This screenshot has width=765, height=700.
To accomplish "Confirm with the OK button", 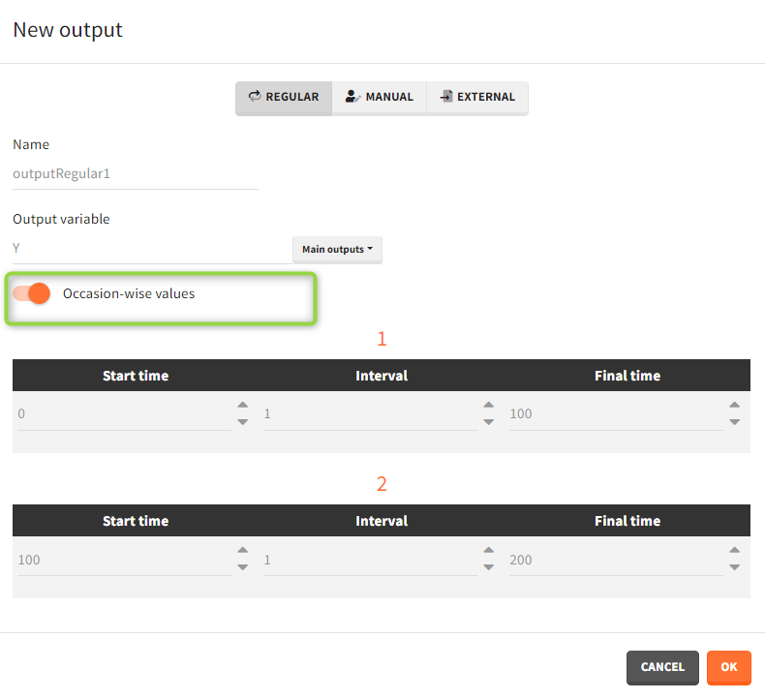I will pos(728,667).
